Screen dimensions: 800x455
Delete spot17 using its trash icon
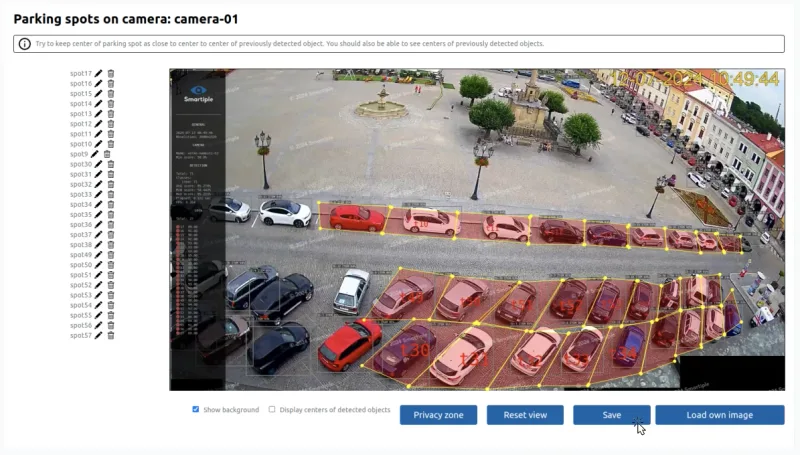(111, 73)
